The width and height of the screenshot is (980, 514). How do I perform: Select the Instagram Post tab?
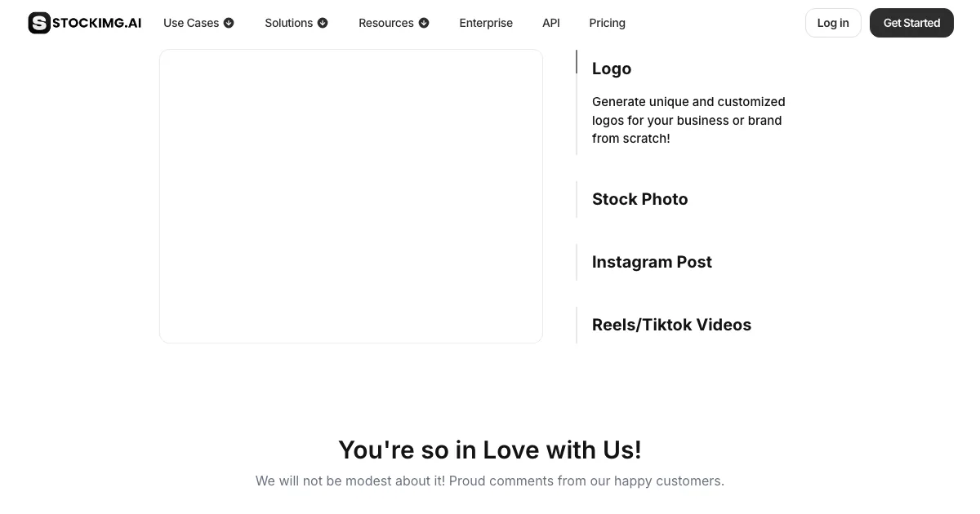tap(652, 262)
